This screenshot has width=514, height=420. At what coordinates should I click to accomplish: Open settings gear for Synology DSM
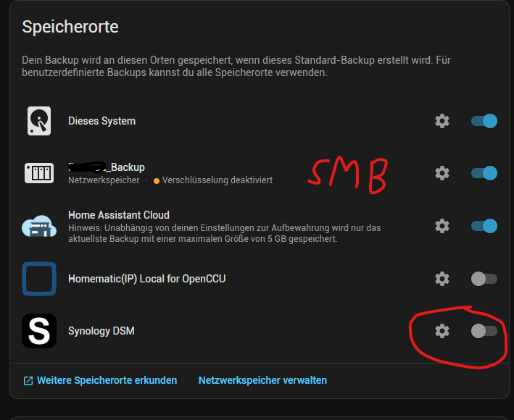click(x=442, y=331)
